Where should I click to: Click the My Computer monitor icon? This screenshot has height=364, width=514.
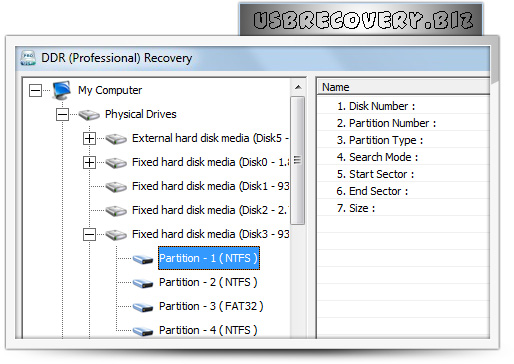pos(62,90)
